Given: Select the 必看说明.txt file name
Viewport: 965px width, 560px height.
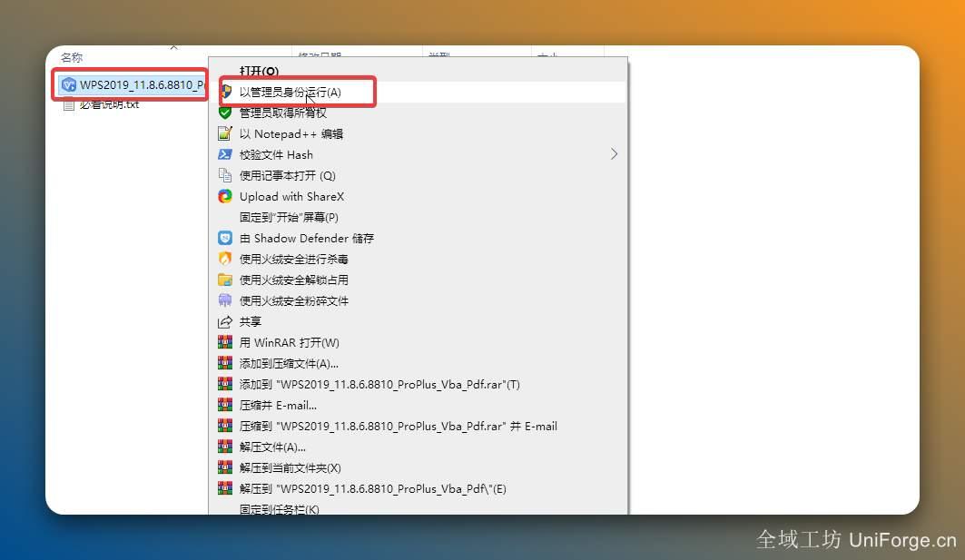Looking at the screenshot, I should pyautogui.click(x=110, y=104).
